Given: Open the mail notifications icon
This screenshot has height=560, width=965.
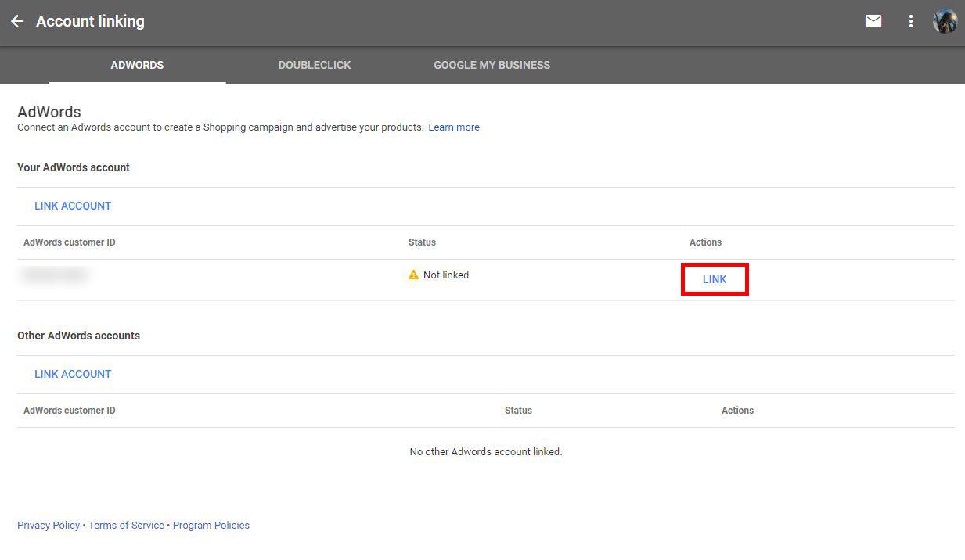Looking at the screenshot, I should (873, 21).
